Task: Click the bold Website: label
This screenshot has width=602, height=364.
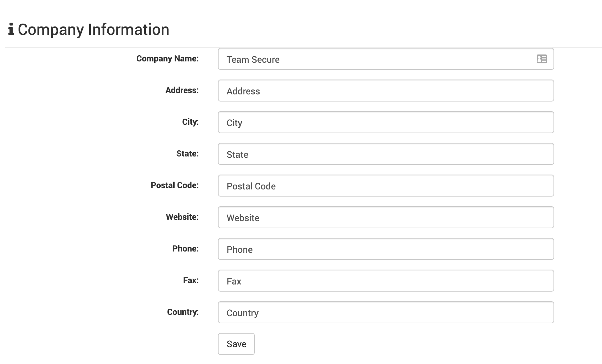Action: (x=182, y=217)
